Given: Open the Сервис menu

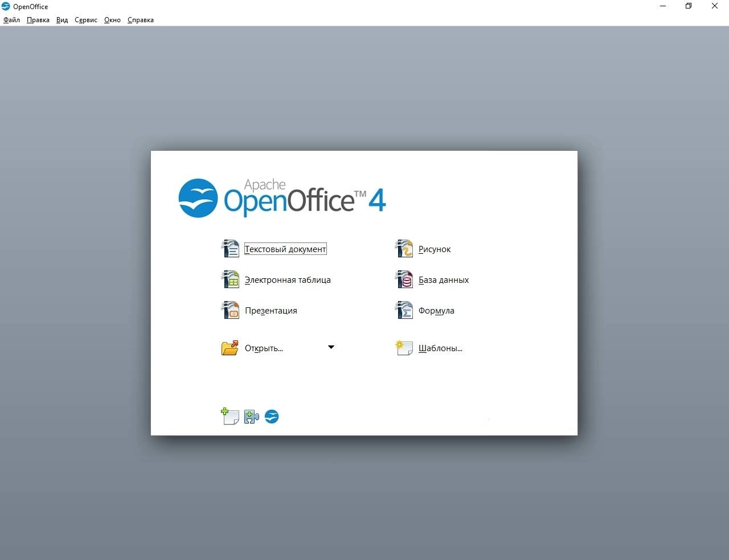Looking at the screenshot, I should [86, 20].
